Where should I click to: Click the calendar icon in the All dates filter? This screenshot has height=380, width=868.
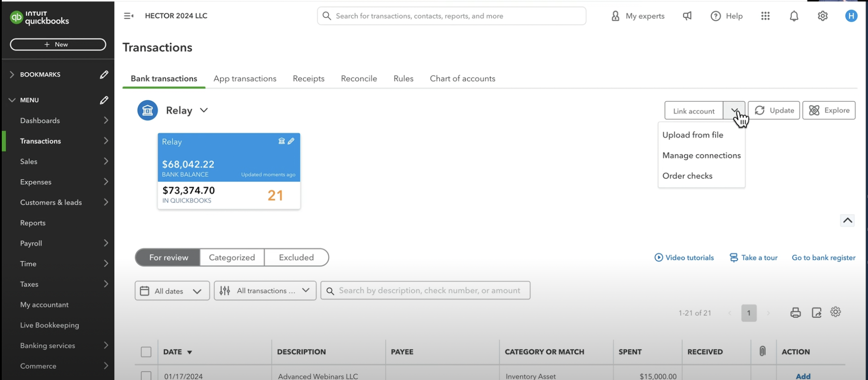145,291
